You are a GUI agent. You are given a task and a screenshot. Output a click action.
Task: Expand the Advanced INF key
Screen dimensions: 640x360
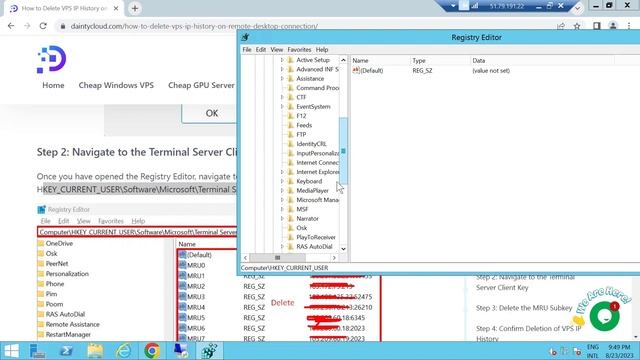282,69
